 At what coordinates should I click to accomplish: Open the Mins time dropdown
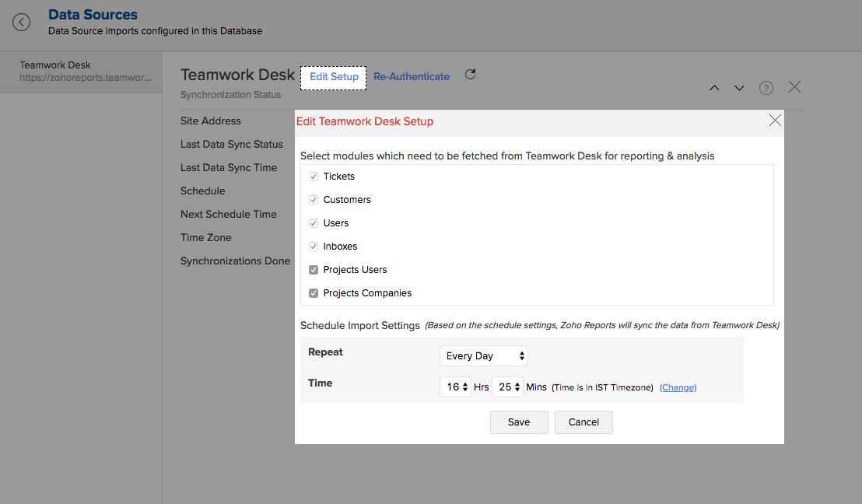click(x=507, y=387)
